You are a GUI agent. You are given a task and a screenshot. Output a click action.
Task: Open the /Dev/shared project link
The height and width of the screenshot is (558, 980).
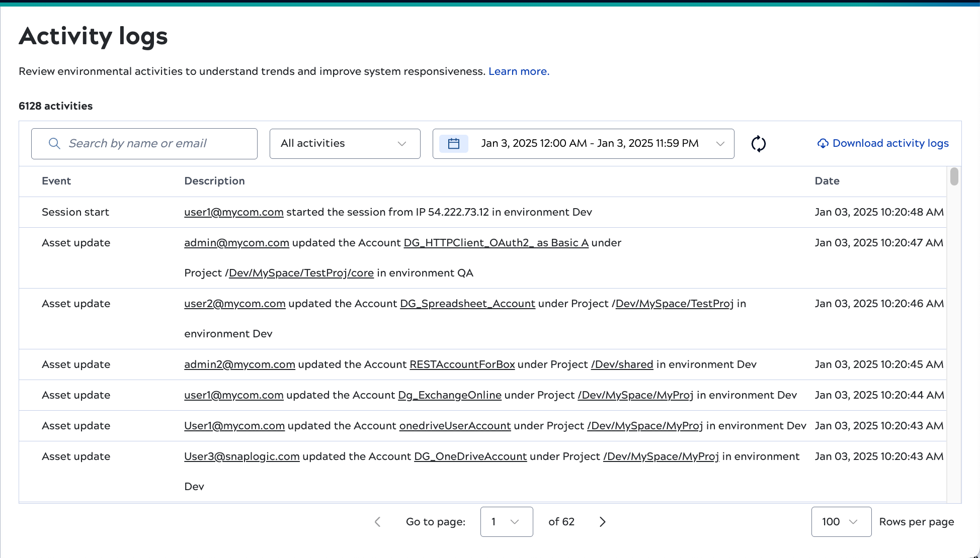click(x=622, y=364)
